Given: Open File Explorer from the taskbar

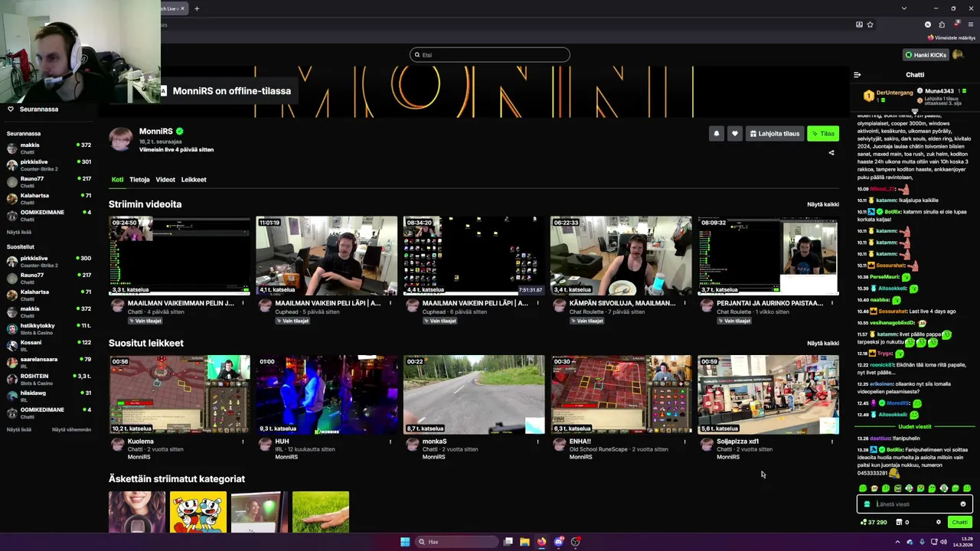Looking at the screenshot, I should (524, 542).
